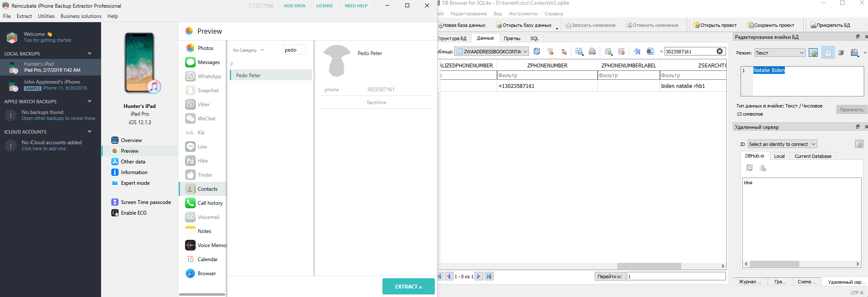Delete current record icon in DB Browser
Screen dimensions: 868x297
coord(621,51)
